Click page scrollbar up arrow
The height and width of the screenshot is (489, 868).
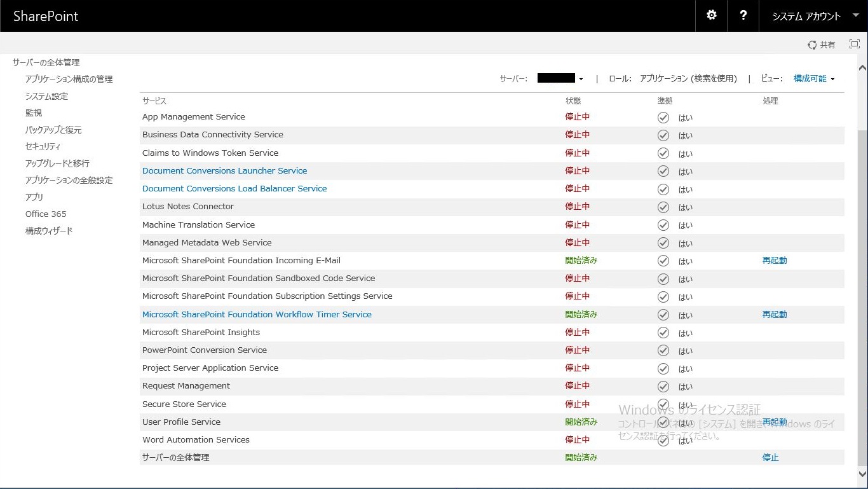[862, 67]
